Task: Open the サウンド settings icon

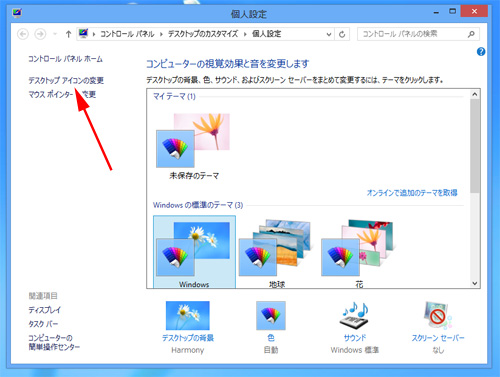Action: point(355,316)
